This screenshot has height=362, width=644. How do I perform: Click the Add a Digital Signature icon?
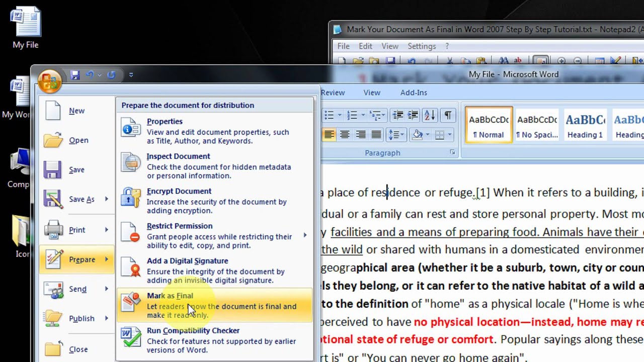[131, 266]
